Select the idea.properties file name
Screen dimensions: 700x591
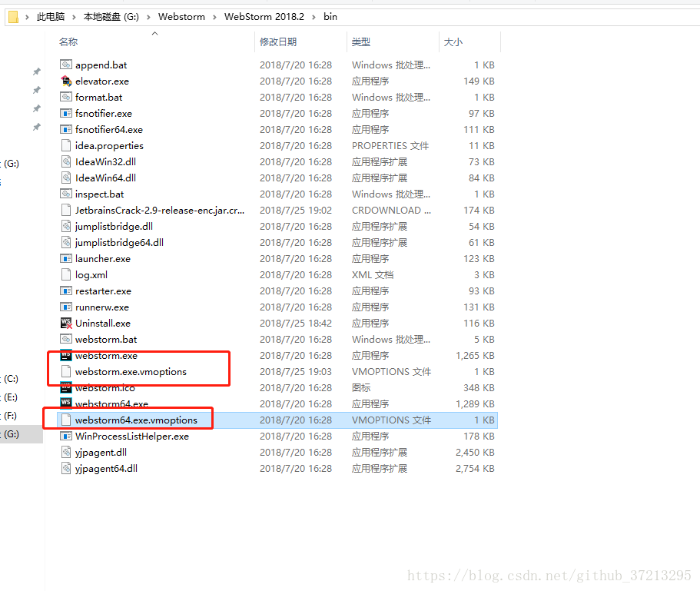point(109,146)
